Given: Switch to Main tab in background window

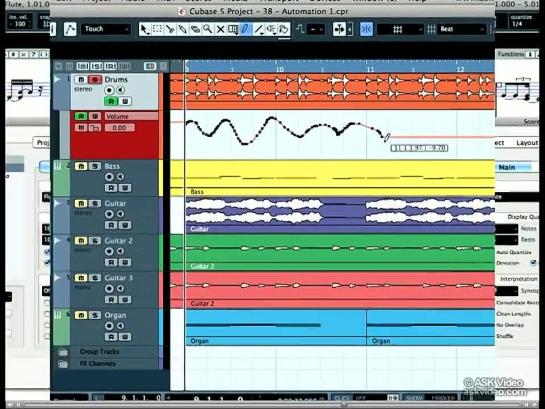Looking at the screenshot, I should [507, 167].
